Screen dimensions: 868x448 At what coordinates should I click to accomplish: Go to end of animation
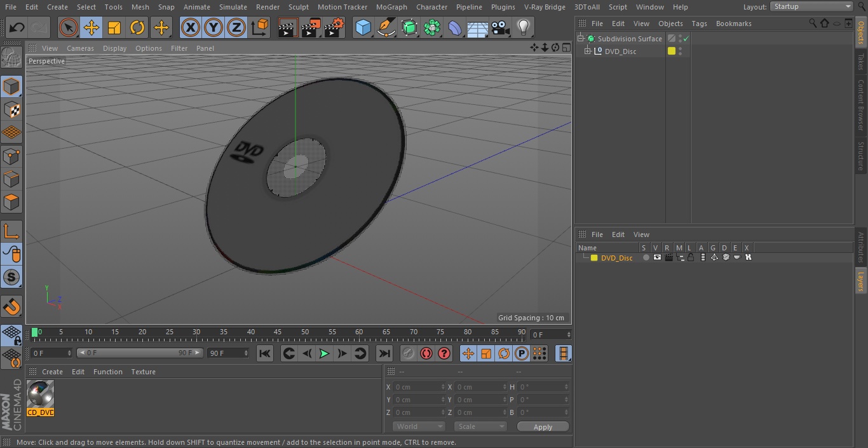(384, 353)
